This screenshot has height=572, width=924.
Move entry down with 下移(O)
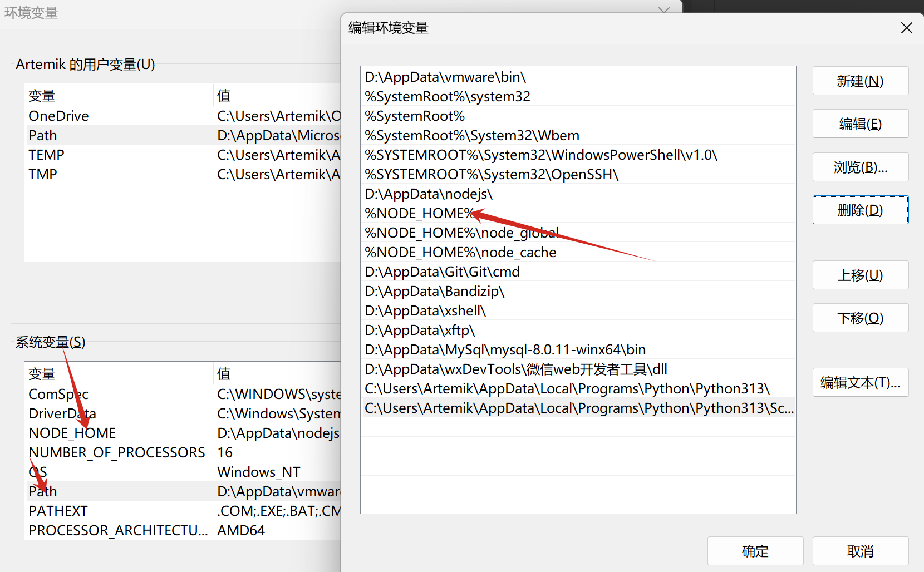coord(860,318)
